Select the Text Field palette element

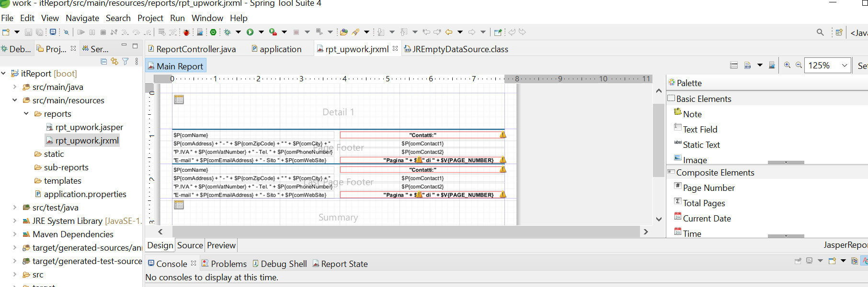click(x=696, y=129)
